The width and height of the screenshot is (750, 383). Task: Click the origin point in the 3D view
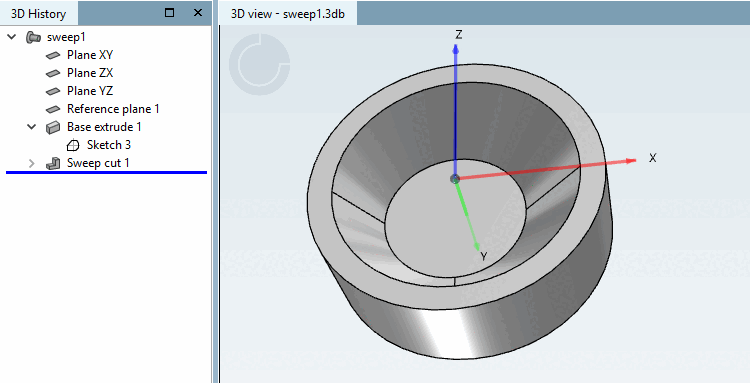tap(455, 179)
